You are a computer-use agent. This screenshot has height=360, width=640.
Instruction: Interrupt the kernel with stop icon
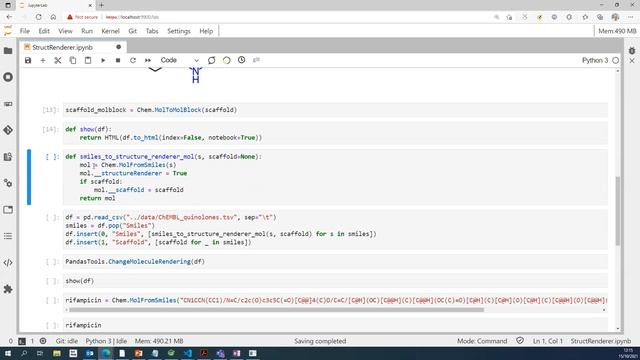point(118,60)
